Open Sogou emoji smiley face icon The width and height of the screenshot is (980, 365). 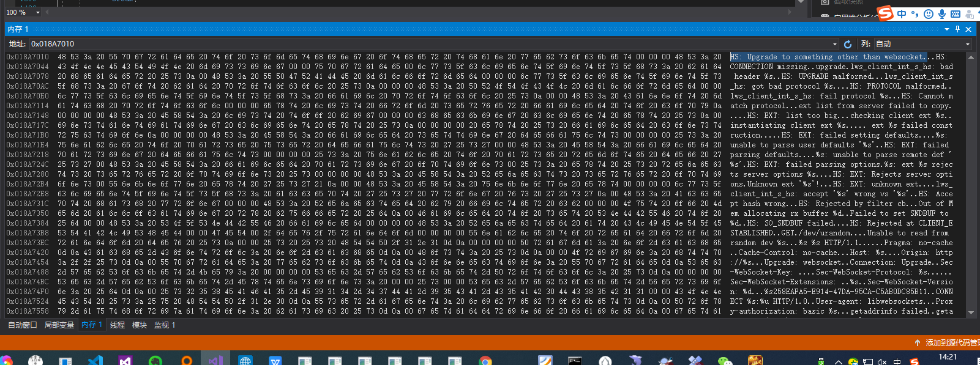[x=929, y=14]
